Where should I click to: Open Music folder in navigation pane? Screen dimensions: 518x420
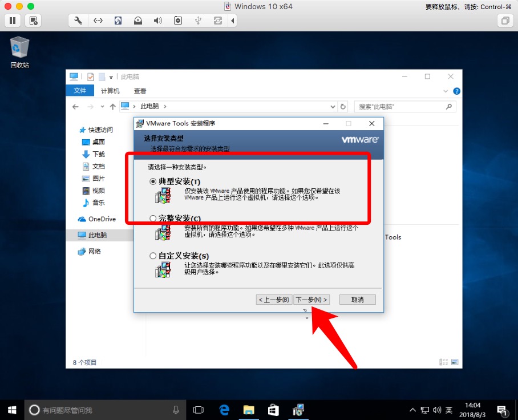[93, 203]
